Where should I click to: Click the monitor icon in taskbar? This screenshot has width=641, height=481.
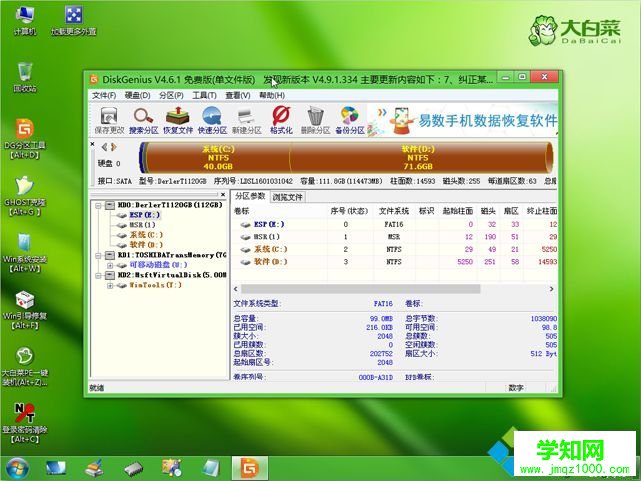[56, 468]
